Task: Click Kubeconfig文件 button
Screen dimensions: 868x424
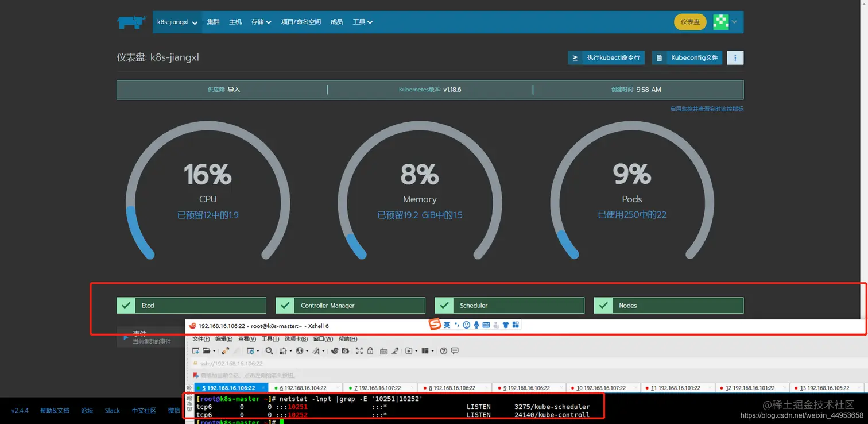Action: tap(687, 57)
